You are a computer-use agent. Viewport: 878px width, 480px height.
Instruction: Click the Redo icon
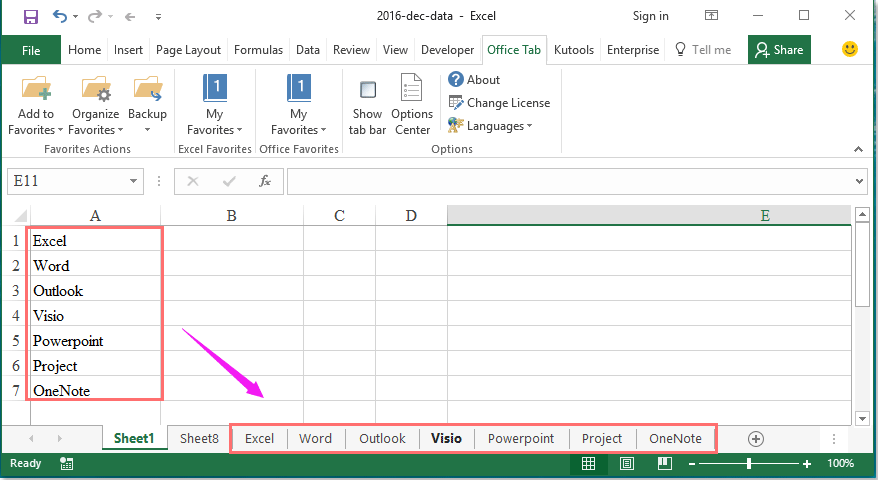click(x=95, y=16)
